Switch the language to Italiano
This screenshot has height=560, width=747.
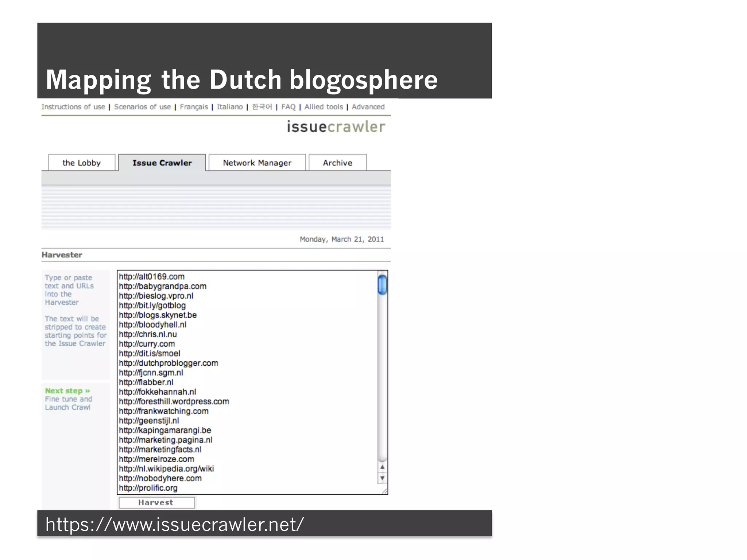[230, 107]
